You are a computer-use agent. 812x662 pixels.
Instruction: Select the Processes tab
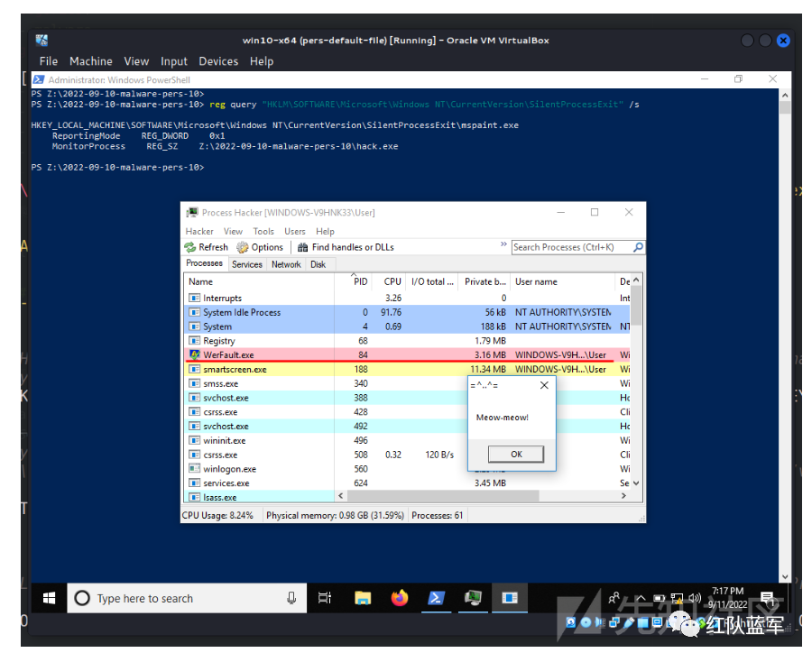coord(205,263)
